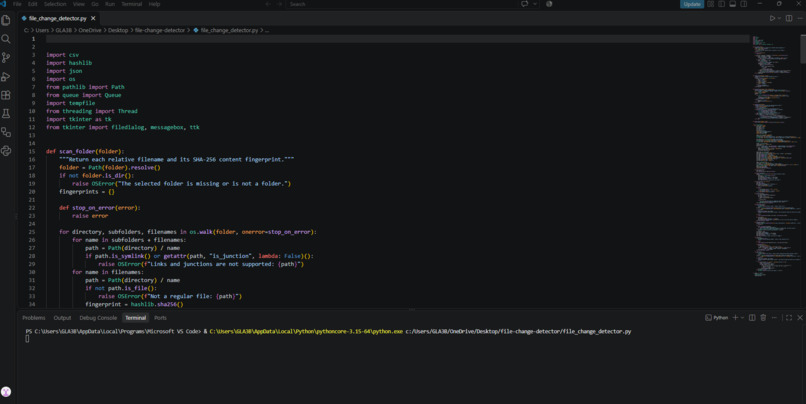Maximize the terminal panel size

(789, 318)
